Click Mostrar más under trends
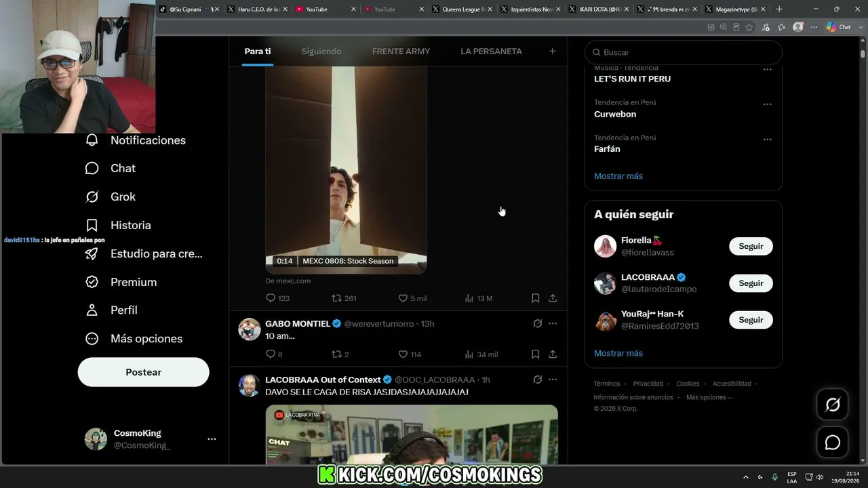The height and width of the screenshot is (488, 868). coord(618,176)
